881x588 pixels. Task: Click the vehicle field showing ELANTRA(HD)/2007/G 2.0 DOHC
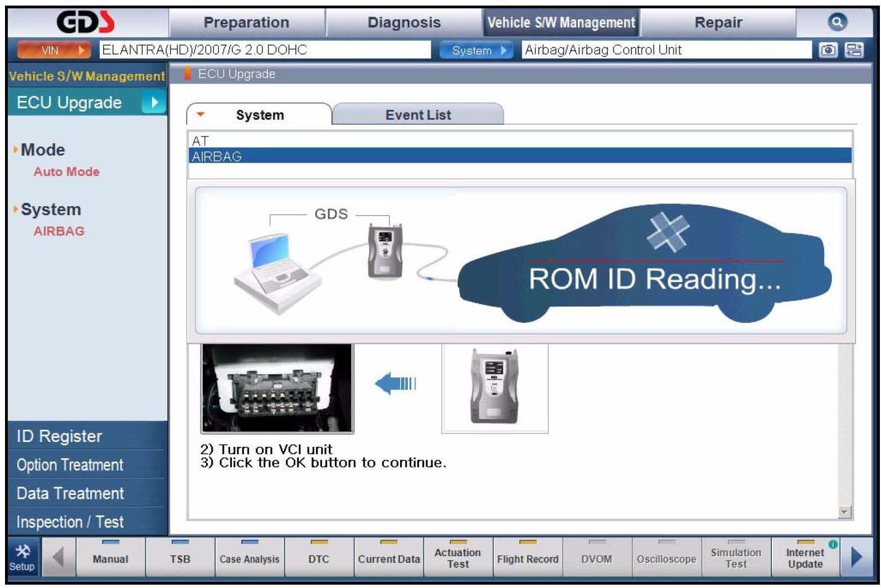point(265,50)
